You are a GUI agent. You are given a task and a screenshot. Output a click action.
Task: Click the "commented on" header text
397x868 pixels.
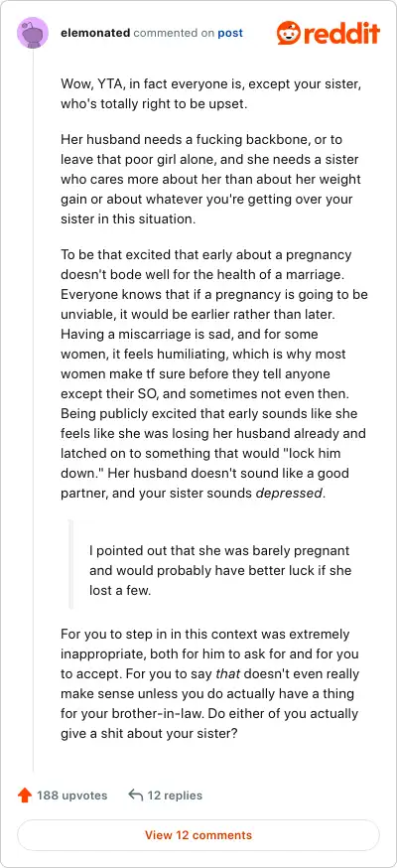(174, 33)
